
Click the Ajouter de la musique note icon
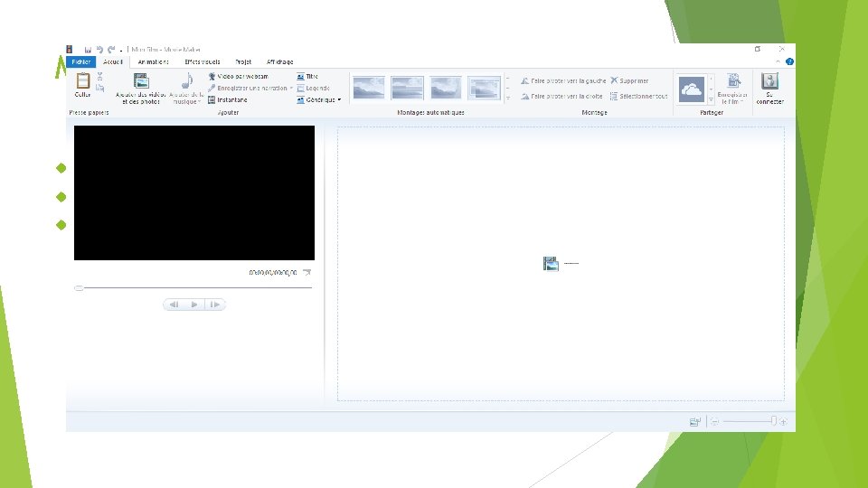tap(187, 80)
